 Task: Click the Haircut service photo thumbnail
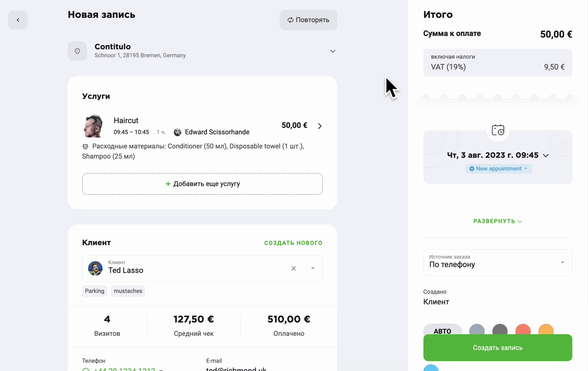(93, 126)
